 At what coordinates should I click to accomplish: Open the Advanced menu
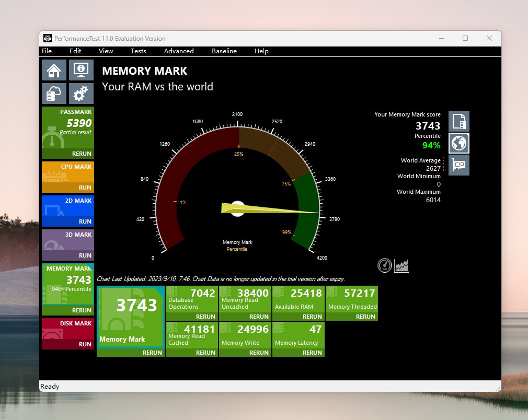point(179,51)
